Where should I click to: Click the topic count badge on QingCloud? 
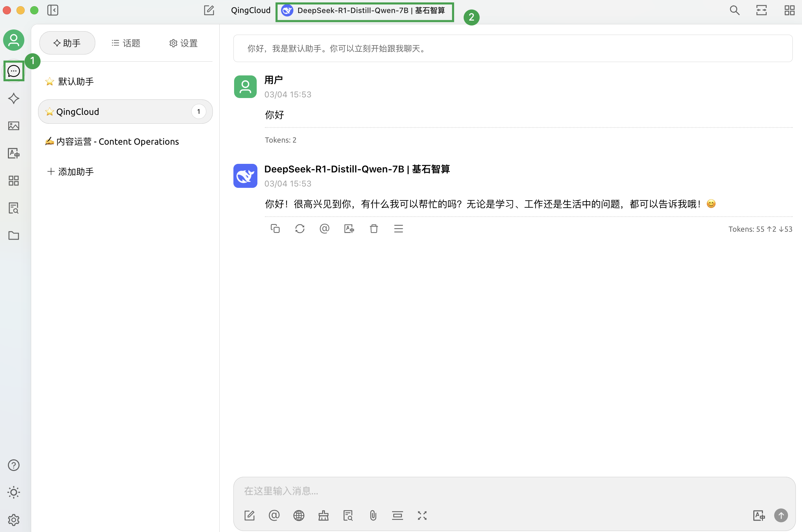199,111
